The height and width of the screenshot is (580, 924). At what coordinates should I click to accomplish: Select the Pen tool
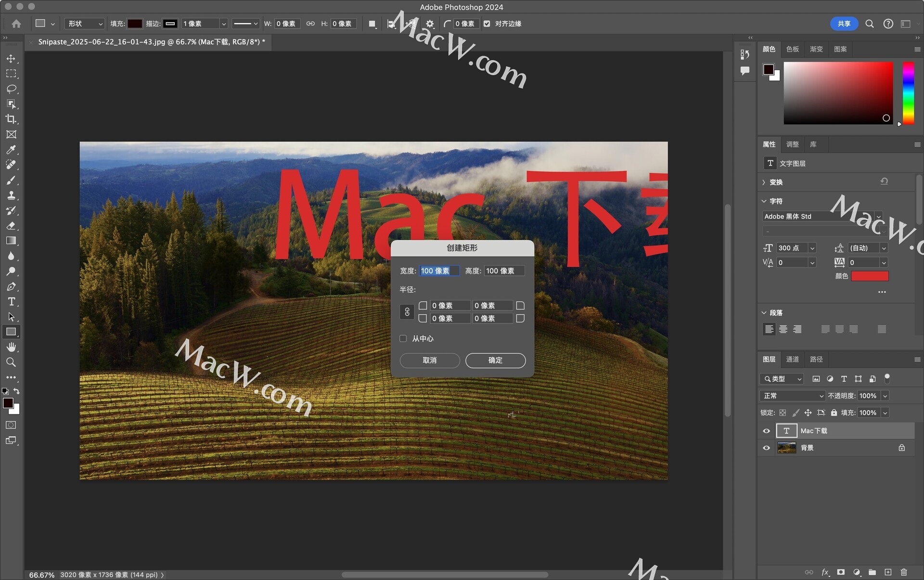click(x=11, y=286)
